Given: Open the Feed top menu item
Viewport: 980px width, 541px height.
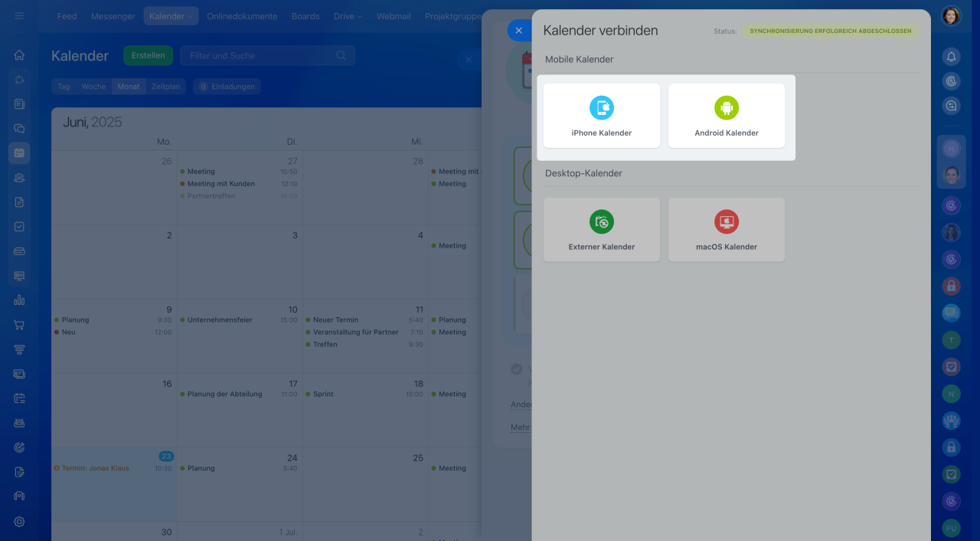Looking at the screenshot, I should (67, 16).
